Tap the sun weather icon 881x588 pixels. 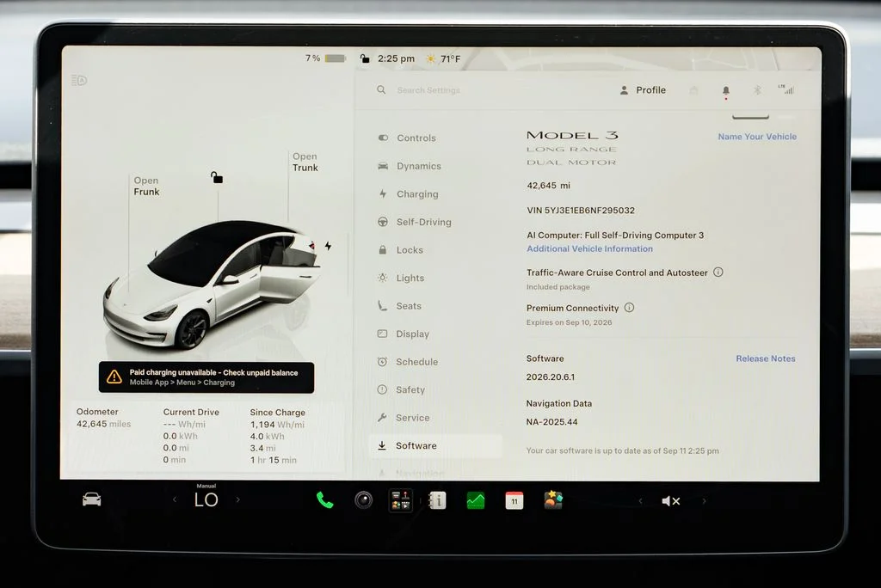pos(431,59)
